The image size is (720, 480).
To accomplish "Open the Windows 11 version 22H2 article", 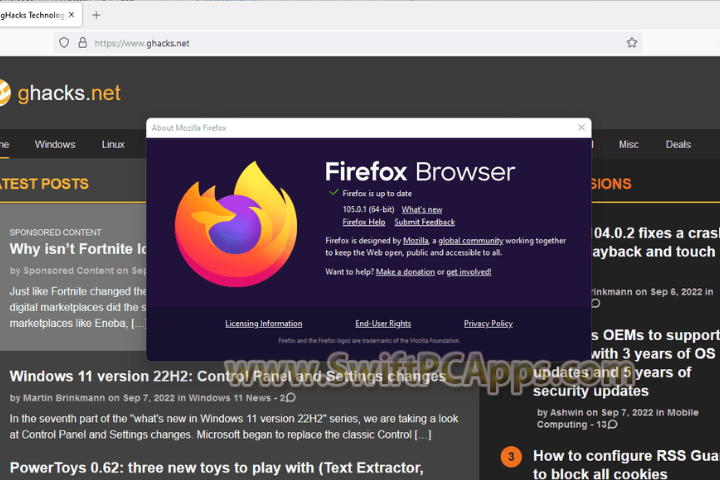I will pyautogui.click(x=228, y=376).
